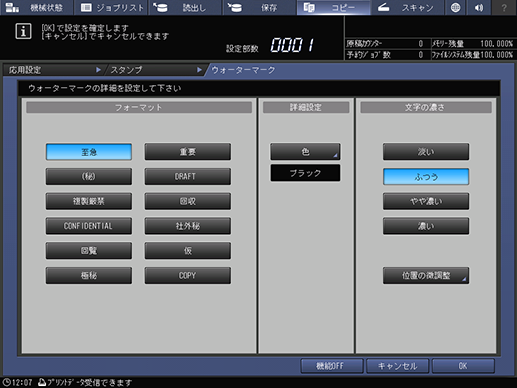Set text density to 濃い
Screen dimensions: 517x388
[426, 226]
